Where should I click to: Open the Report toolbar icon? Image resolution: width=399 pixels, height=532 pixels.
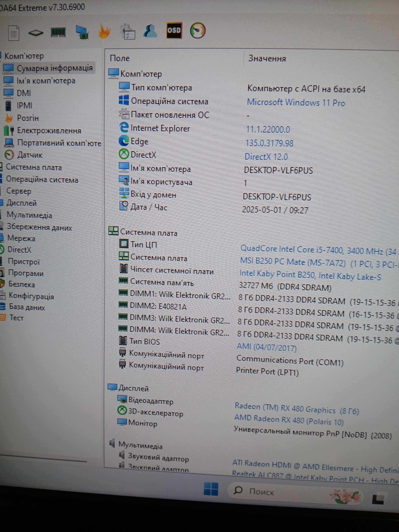pos(14,33)
